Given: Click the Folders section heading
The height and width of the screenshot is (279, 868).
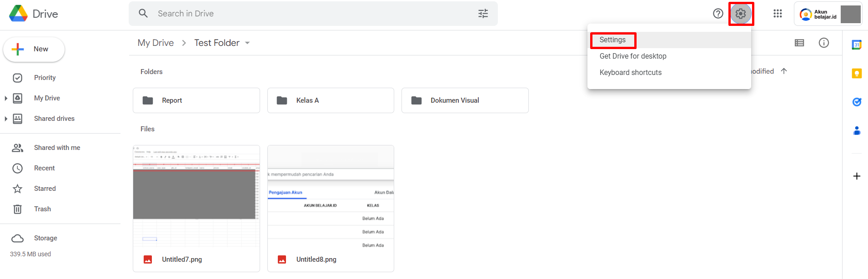Looking at the screenshot, I should [151, 72].
